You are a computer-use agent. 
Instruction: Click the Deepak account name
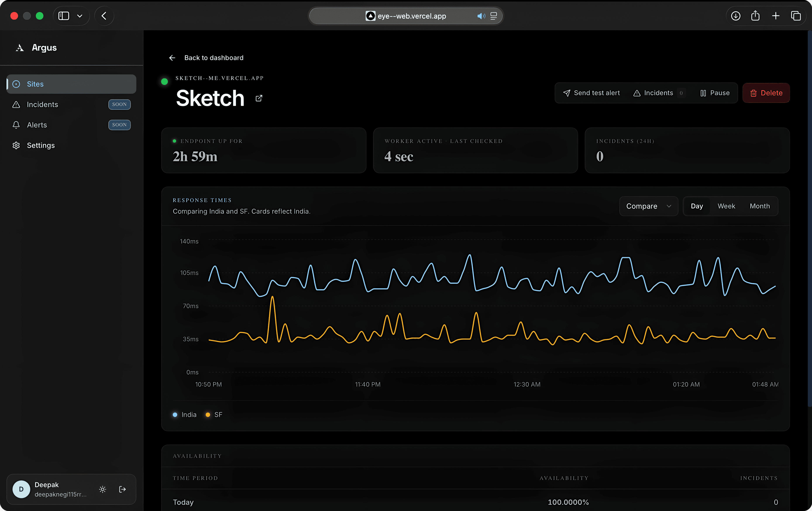tap(46, 485)
